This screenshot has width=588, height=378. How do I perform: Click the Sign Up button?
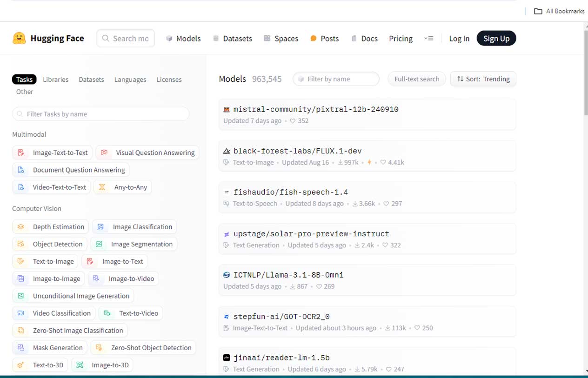pyautogui.click(x=496, y=38)
